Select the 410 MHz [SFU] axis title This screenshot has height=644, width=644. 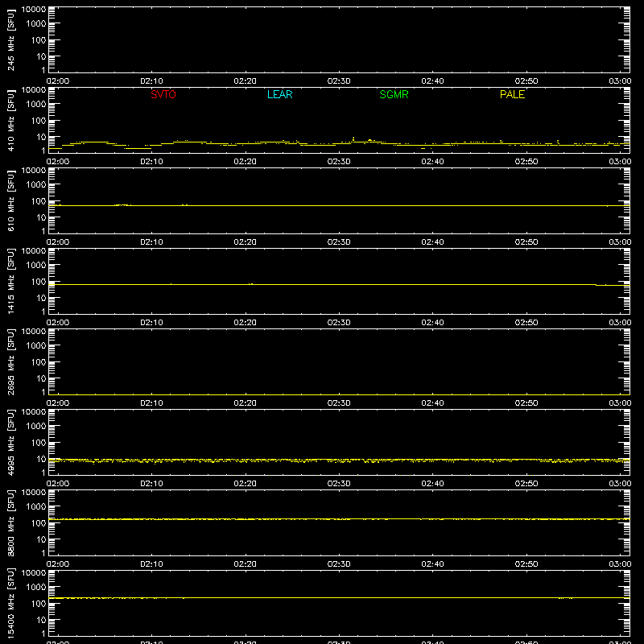tap(10, 121)
